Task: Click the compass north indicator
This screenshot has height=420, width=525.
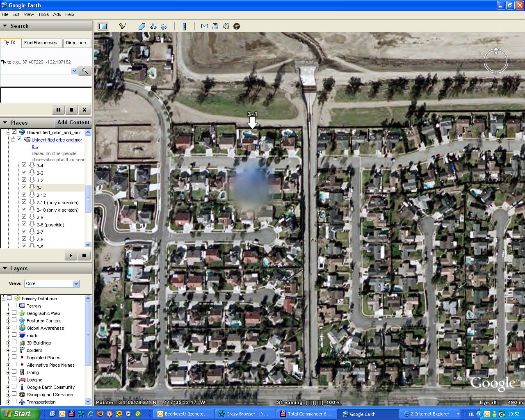Action: [496, 52]
